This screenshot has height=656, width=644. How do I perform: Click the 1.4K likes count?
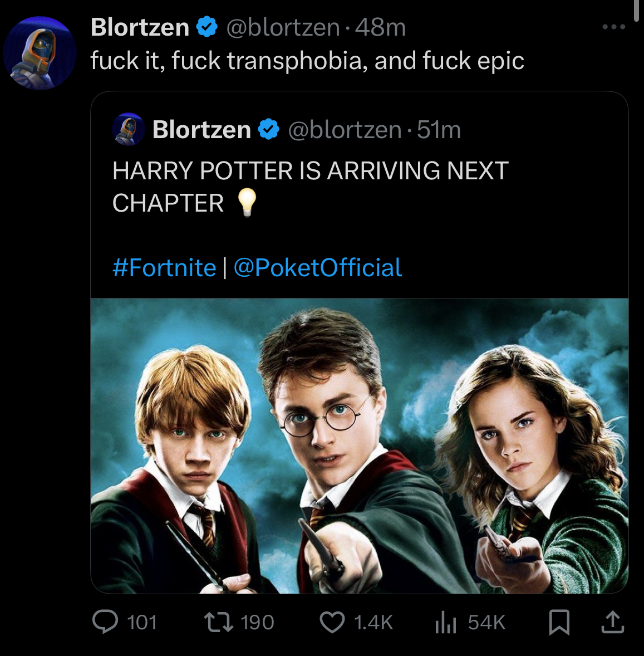(373, 623)
